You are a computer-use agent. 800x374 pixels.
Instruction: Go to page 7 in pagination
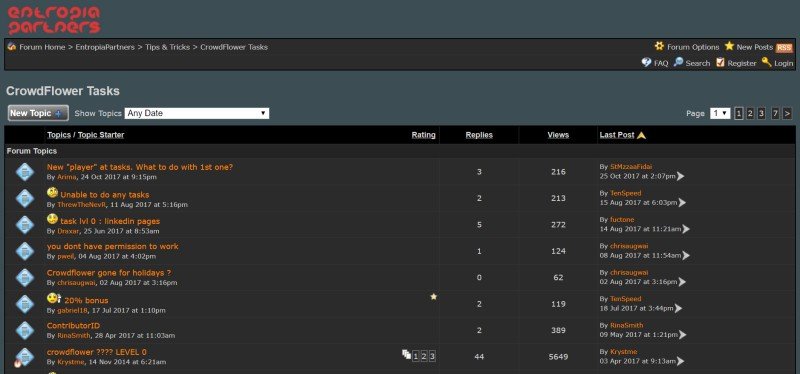point(775,113)
